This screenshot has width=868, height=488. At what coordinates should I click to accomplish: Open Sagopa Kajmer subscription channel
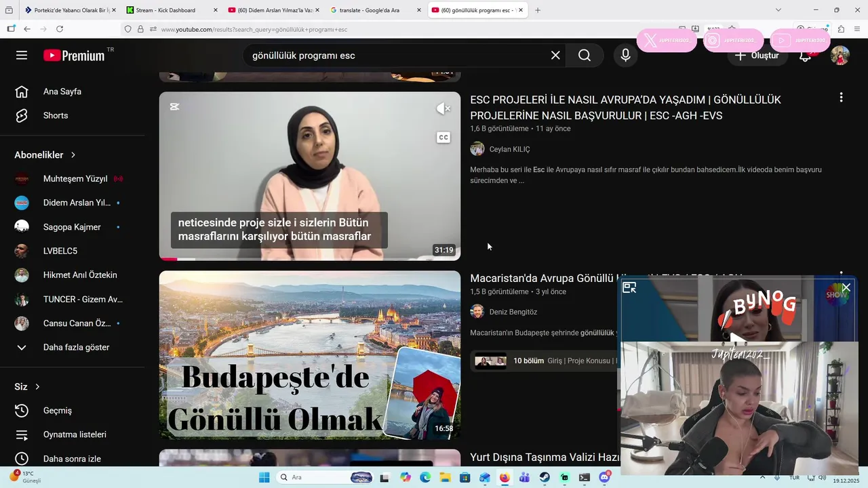click(72, 227)
